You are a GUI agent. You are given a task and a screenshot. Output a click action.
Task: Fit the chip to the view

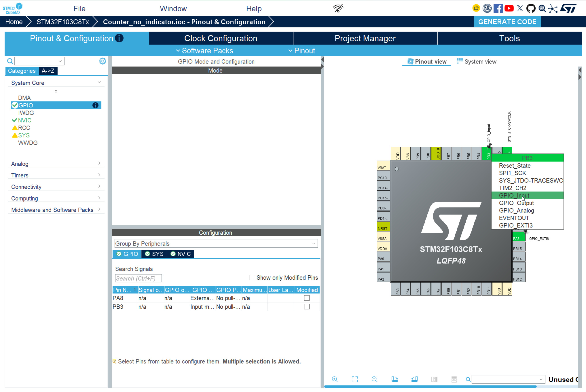tap(355, 379)
